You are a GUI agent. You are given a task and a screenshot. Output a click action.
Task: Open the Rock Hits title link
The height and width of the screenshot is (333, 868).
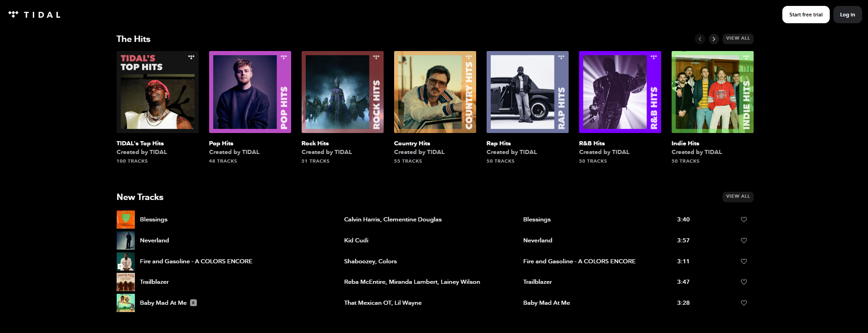[x=315, y=143]
